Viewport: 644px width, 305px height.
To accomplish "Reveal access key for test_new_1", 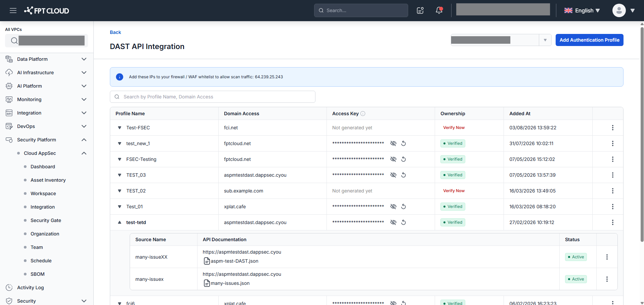I will (393, 143).
